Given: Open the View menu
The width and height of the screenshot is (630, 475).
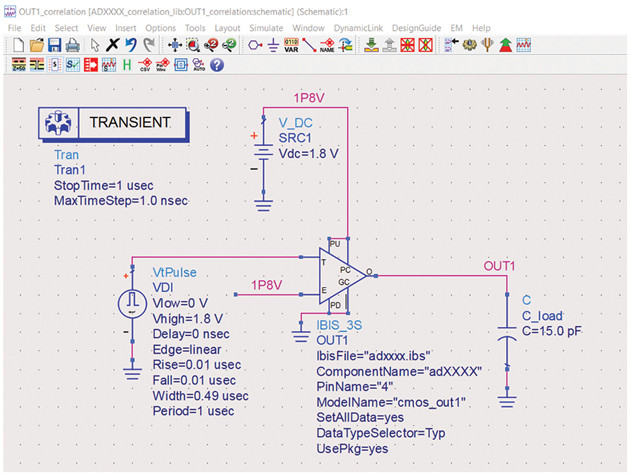Looking at the screenshot, I should [96, 28].
